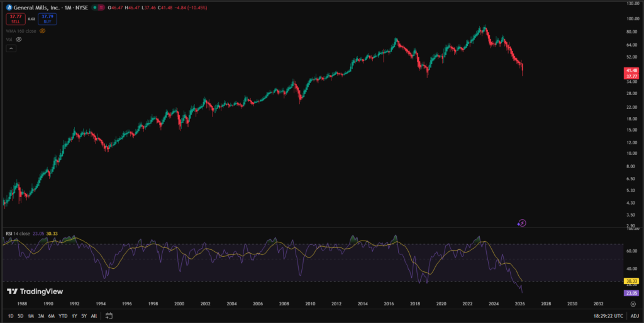
Task: Click the 22.00 price axis label
Action: [633, 107]
